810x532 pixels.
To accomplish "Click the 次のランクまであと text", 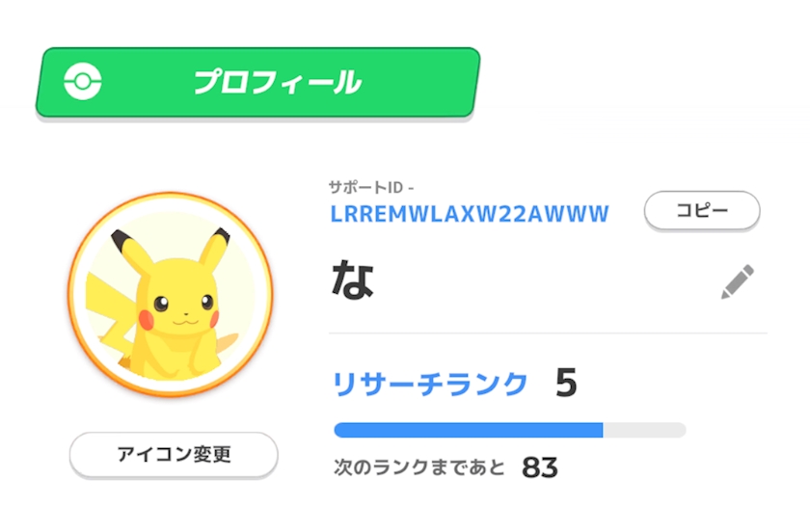I will point(418,466).
